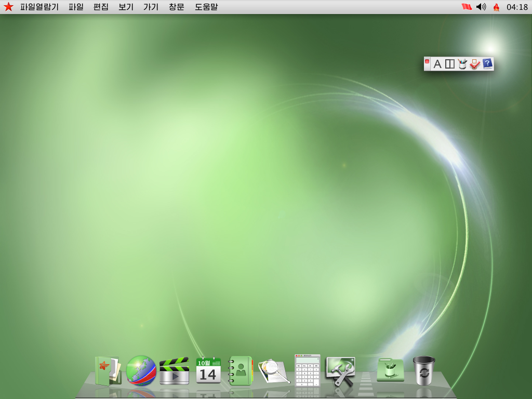
Task: Open the 도움말 help menu
Action: click(x=206, y=7)
